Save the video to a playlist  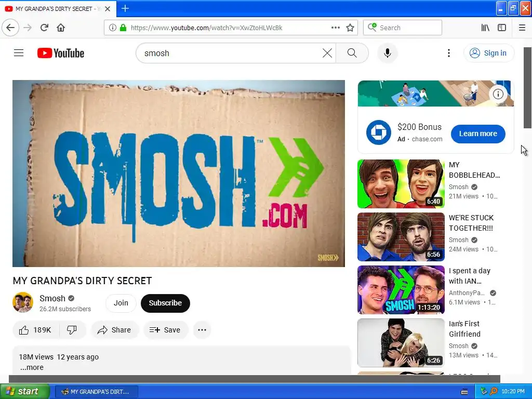coord(165,330)
